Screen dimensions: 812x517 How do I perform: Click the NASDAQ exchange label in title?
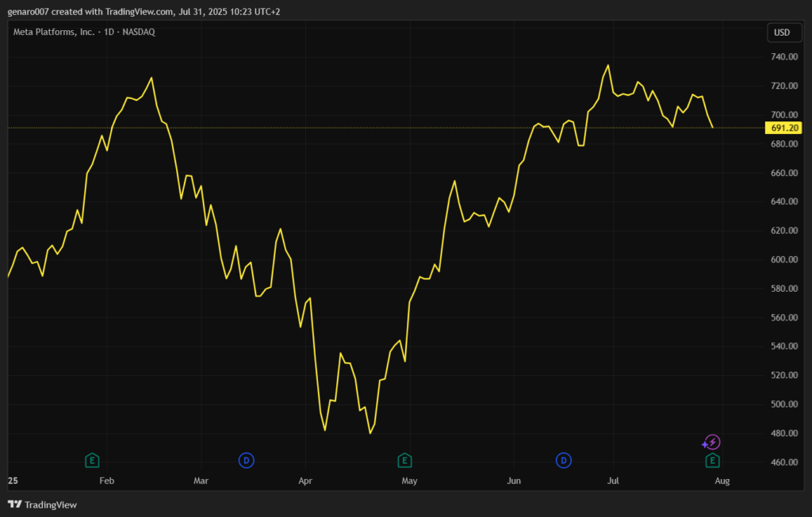(x=138, y=33)
